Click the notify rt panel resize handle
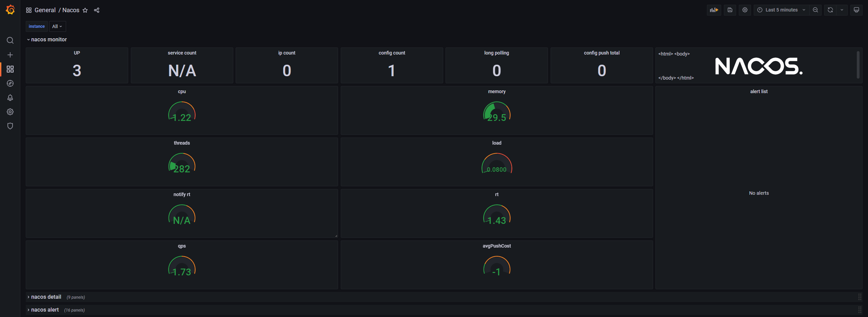The height and width of the screenshot is (317, 868). [x=336, y=236]
